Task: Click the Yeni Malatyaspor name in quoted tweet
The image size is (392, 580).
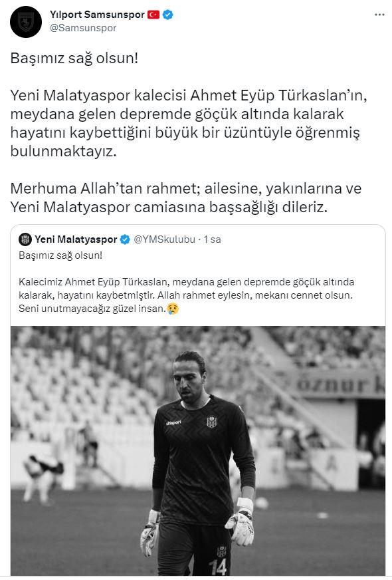Action: pyautogui.click(x=76, y=239)
